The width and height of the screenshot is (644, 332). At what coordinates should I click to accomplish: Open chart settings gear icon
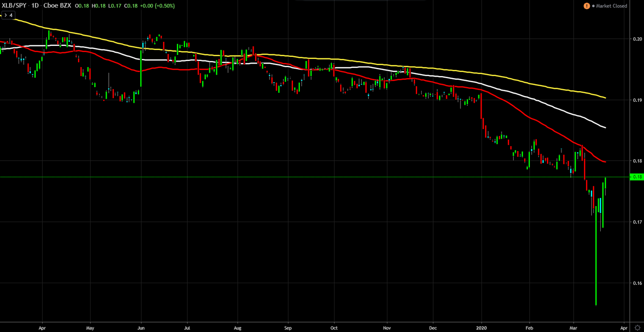[637, 328]
